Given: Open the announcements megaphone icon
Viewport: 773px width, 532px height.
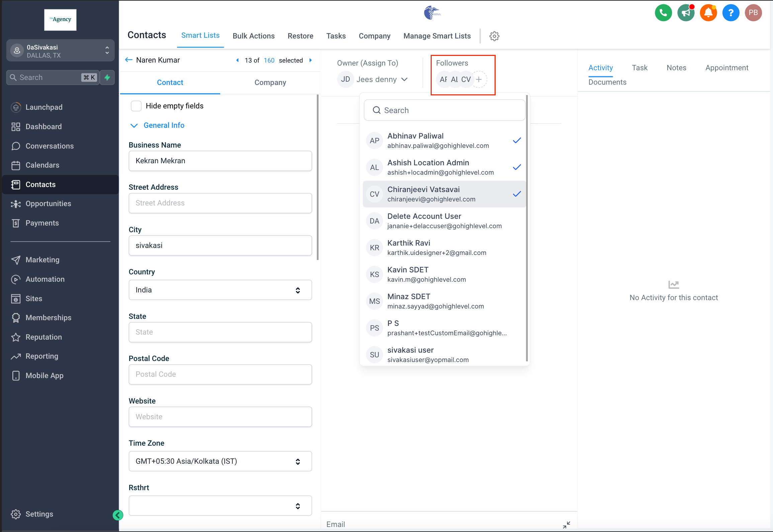Looking at the screenshot, I should click(x=686, y=13).
